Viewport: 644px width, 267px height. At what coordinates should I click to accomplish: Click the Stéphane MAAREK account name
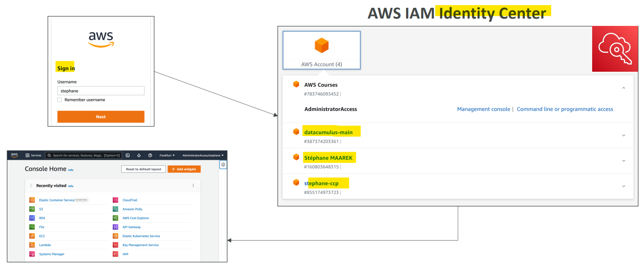coord(328,158)
